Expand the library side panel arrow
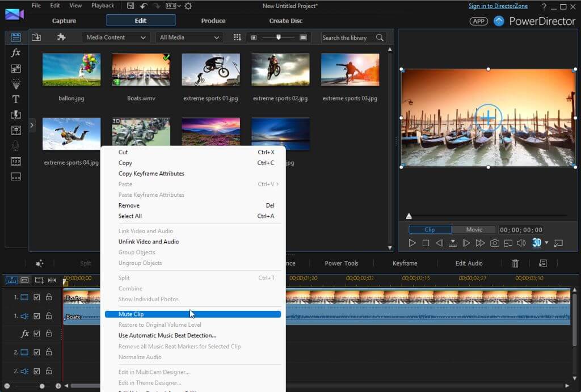This screenshot has width=581, height=392. pos(32,125)
